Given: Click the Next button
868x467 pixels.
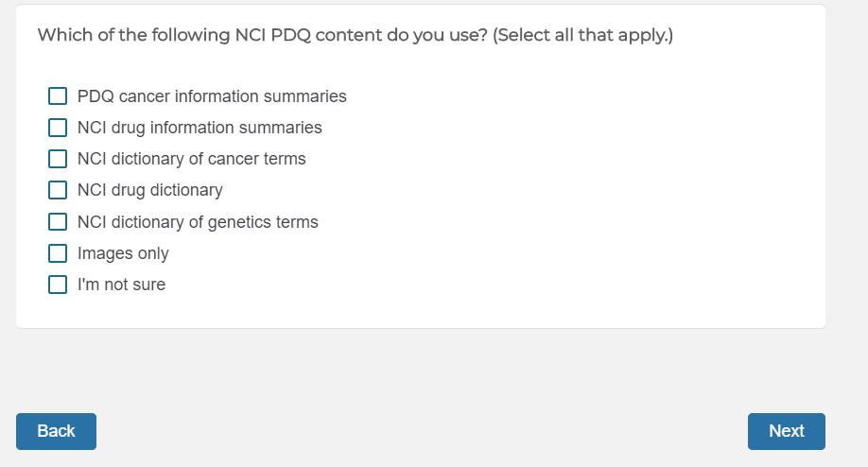Looking at the screenshot, I should coord(786,431).
